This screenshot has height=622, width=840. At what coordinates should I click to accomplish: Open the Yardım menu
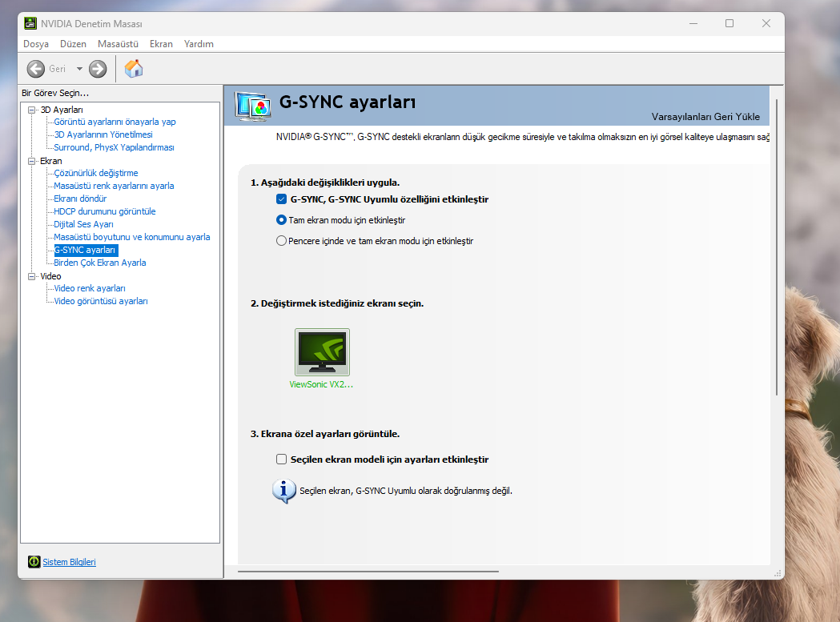coord(199,44)
